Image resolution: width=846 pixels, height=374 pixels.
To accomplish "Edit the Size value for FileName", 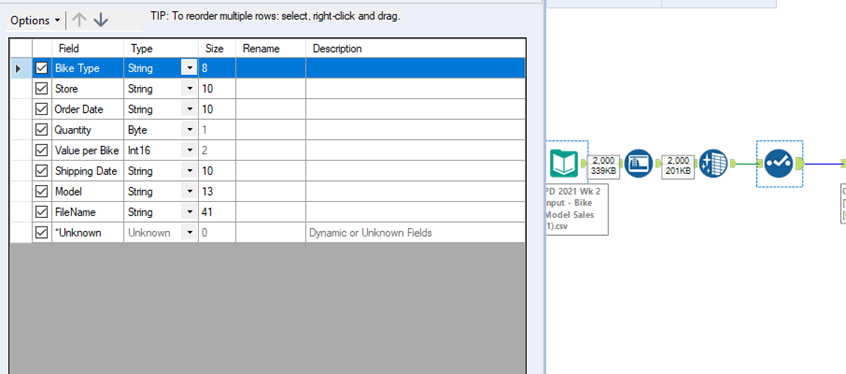I will [217, 212].
